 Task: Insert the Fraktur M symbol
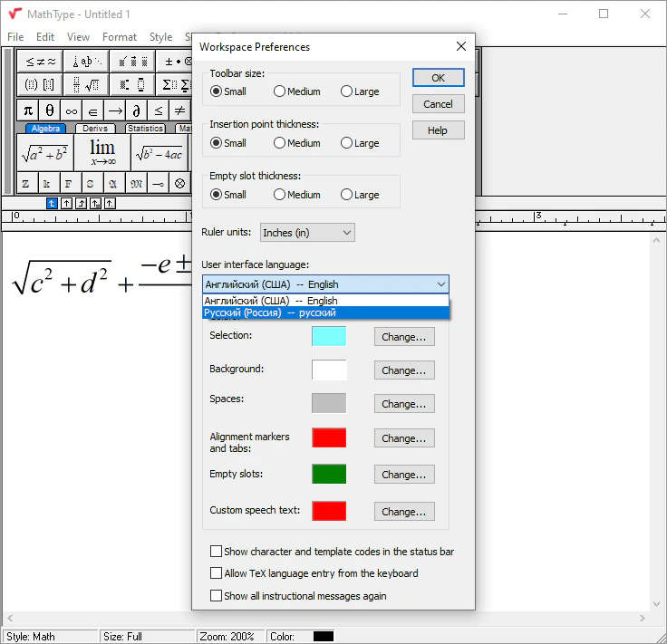136,183
